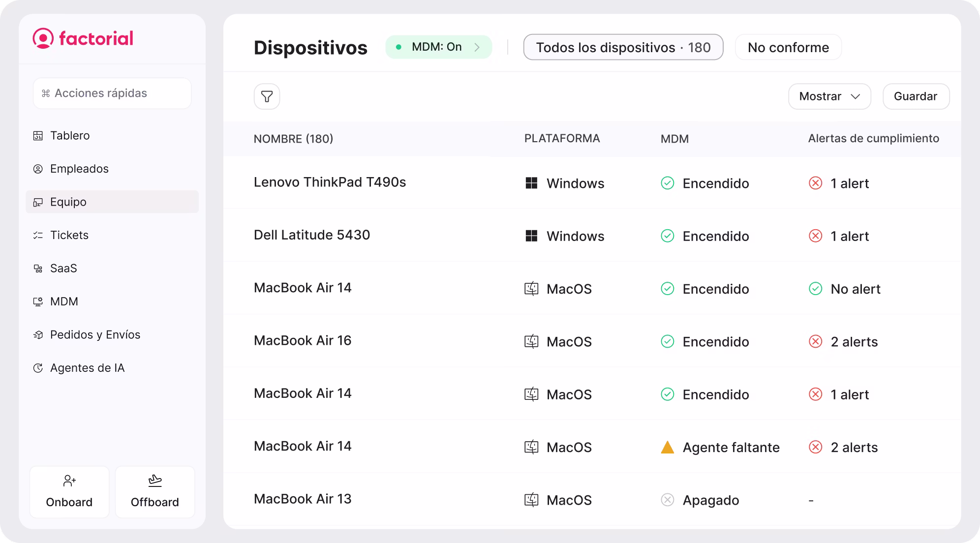The width and height of the screenshot is (980, 543).
Task: Expand the Mostrar dropdown
Action: (x=829, y=96)
